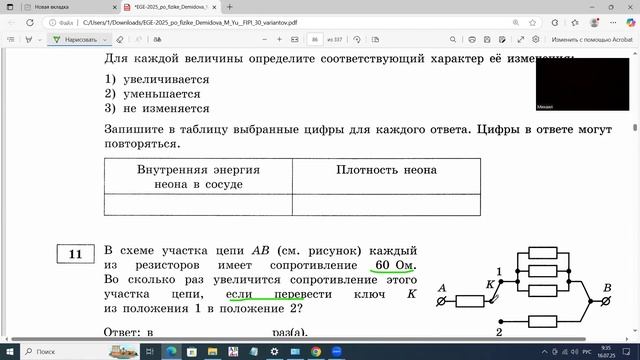Open the Нарисовать pen options dropdown
640x360 pixels.
coord(105,40)
